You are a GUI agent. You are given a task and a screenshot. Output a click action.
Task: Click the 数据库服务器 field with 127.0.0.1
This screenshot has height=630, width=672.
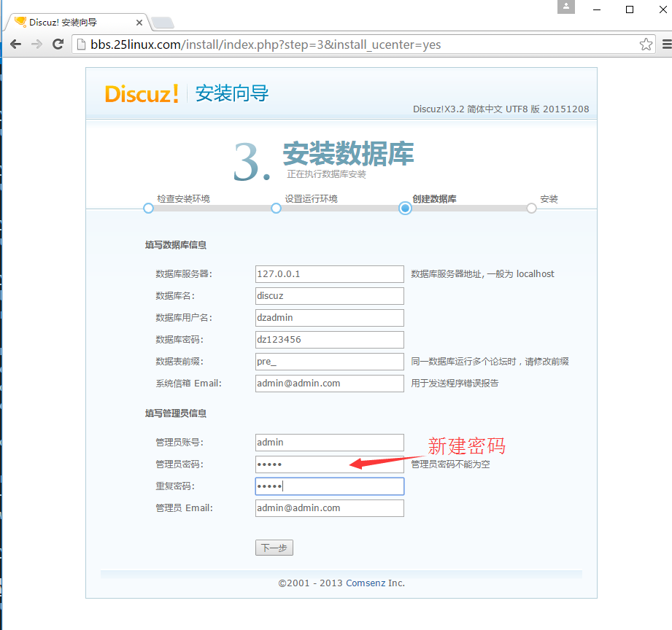pyautogui.click(x=330, y=274)
